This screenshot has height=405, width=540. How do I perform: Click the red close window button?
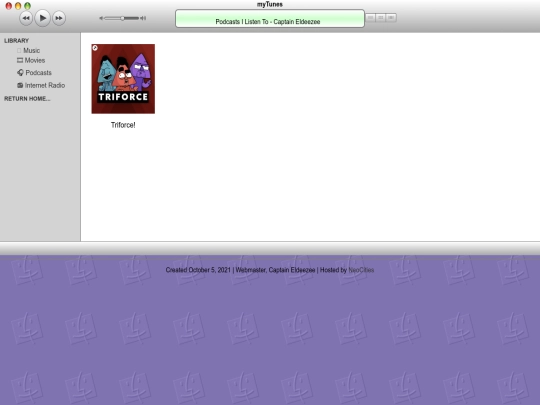point(9,6)
